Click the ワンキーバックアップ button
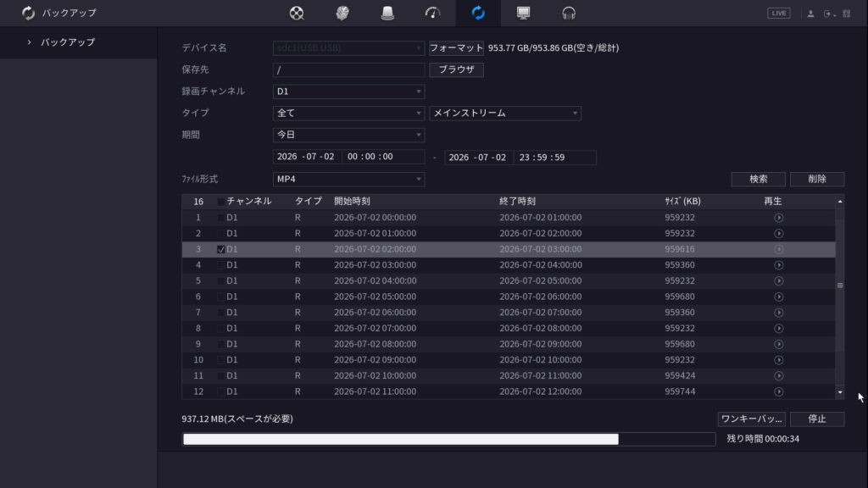868x488 pixels. tap(751, 419)
